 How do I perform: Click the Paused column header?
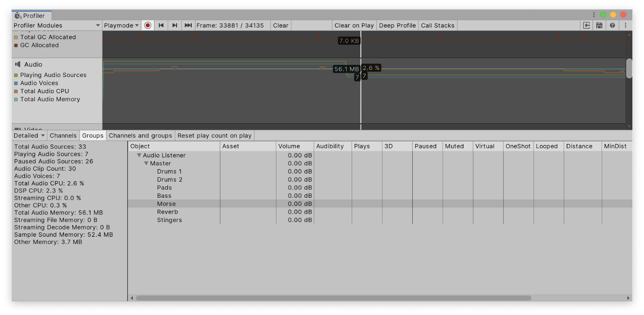point(428,146)
